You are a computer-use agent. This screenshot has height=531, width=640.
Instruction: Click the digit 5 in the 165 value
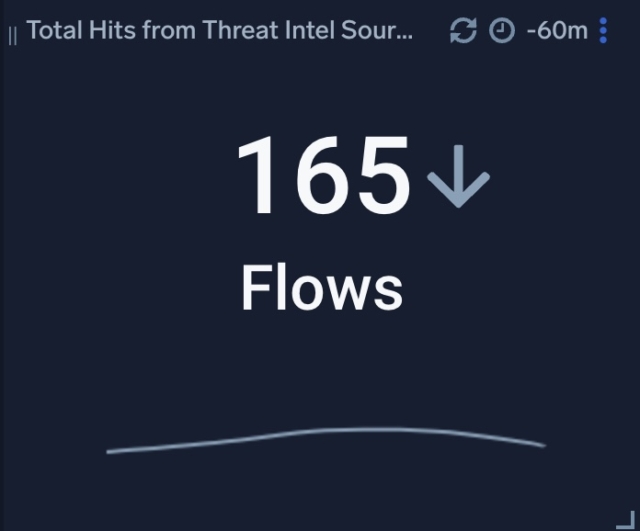[x=384, y=176]
